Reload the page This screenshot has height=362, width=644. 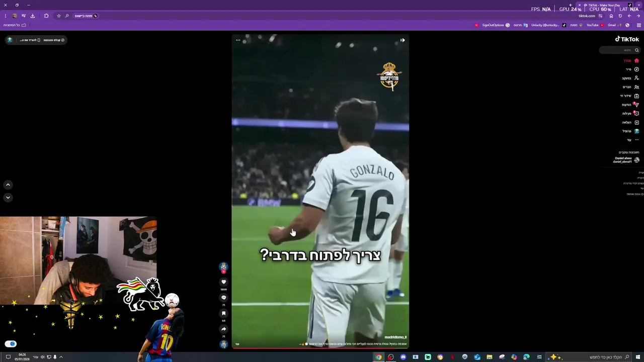click(x=620, y=16)
